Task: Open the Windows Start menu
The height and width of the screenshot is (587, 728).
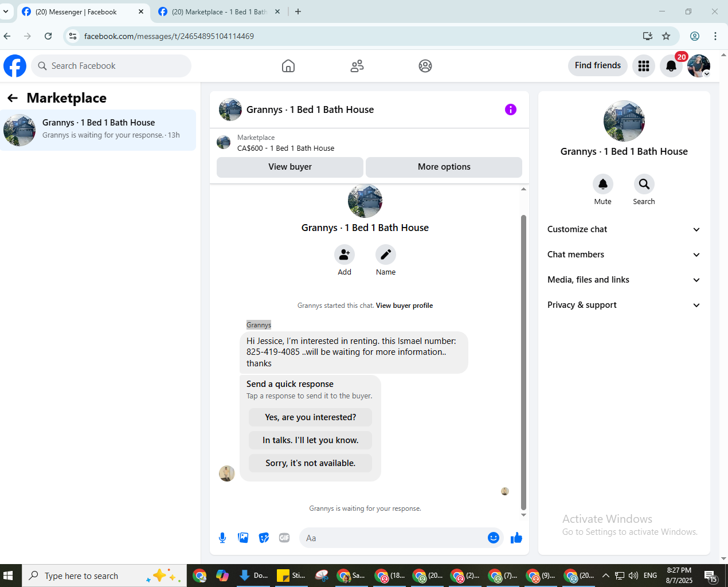Action: (8, 576)
